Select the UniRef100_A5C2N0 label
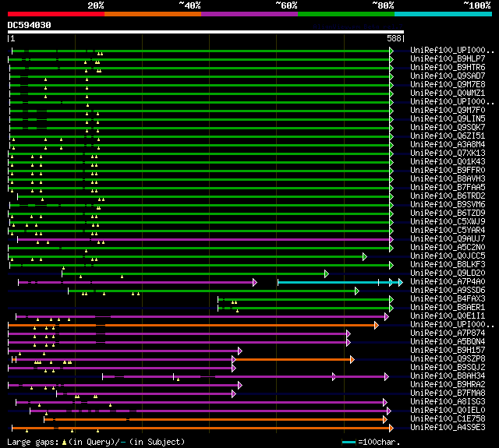 pyautogui.click(x=448, y=248)
